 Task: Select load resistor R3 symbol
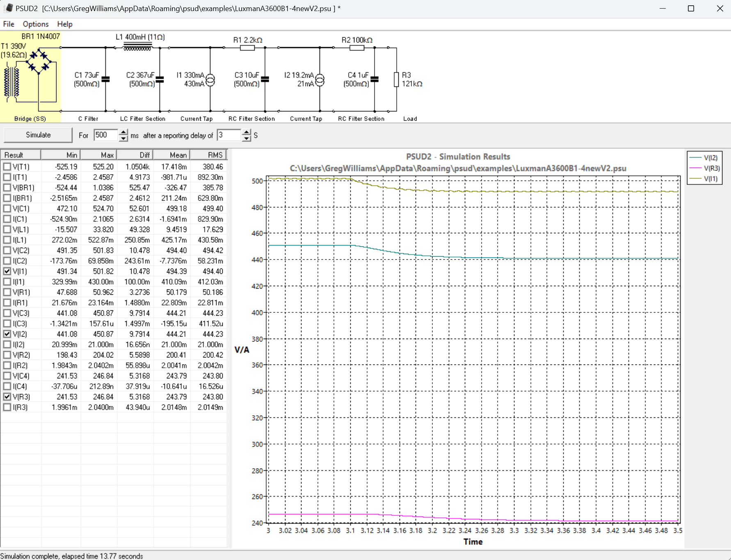[x=396, y=79]
